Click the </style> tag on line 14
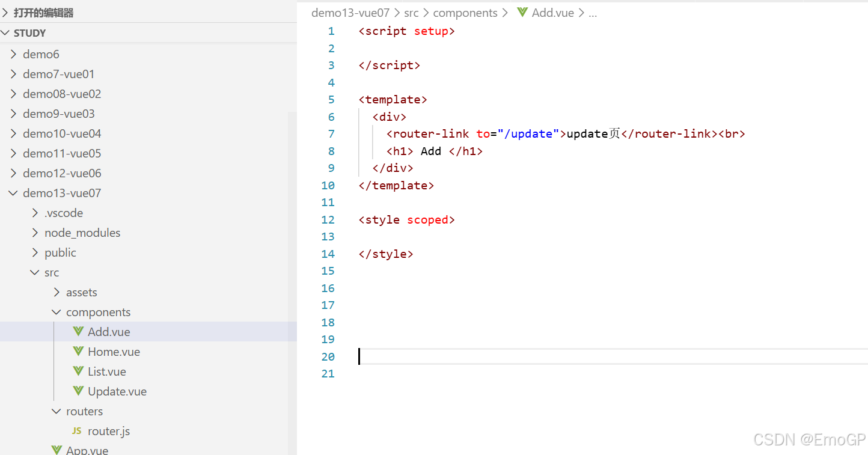 (x=386, y=254)
